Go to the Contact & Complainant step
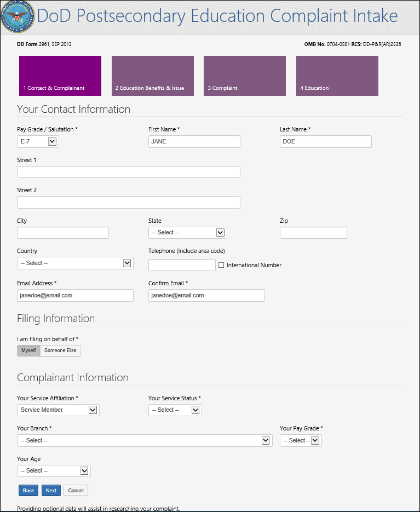The image size is (420, 512). [x=60, y=76]
